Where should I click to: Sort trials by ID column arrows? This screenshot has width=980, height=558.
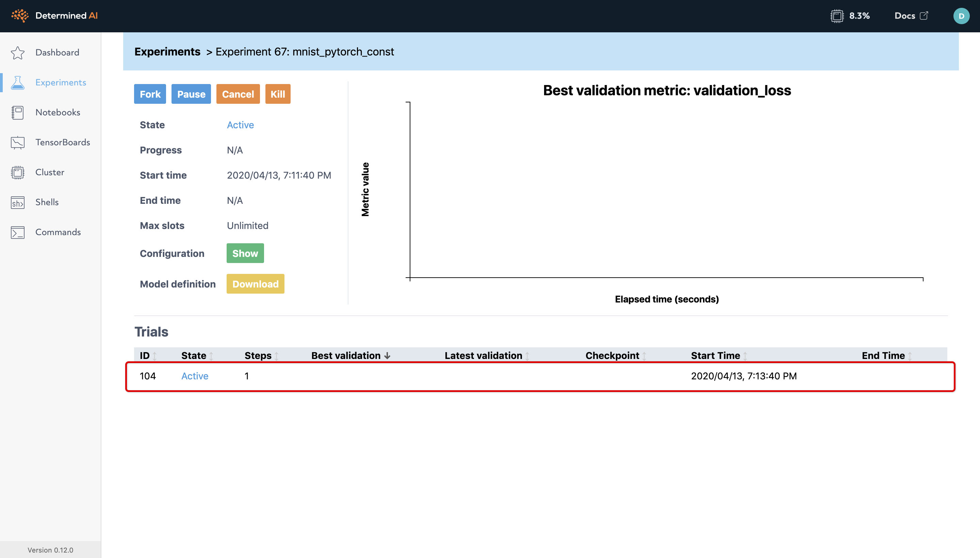coord(154,356)
